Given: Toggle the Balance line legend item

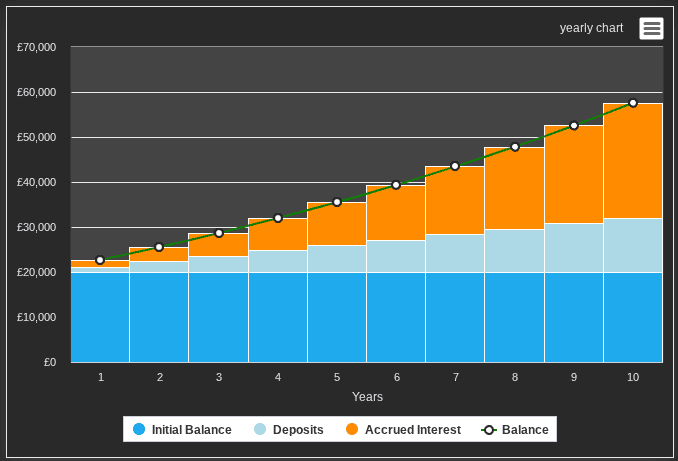Looking at the screenshot, I should [515, 429].
